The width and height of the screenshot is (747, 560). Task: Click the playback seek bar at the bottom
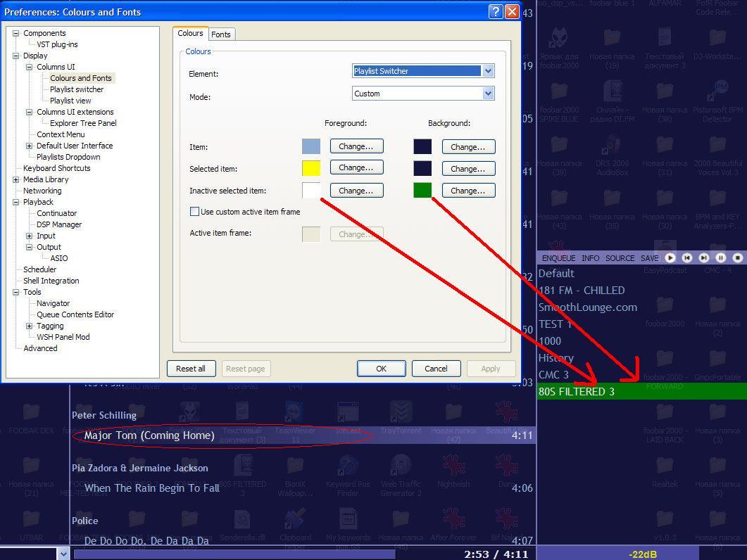coord(234,554)
